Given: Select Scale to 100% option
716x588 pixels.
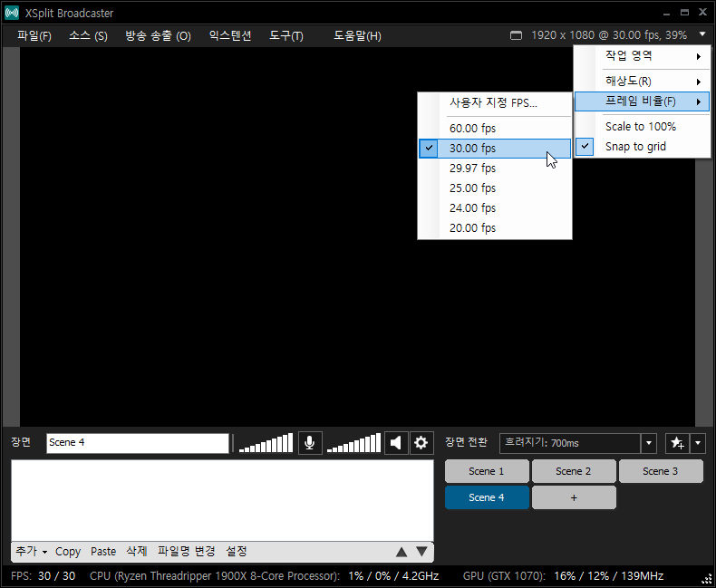Looking at the screenshot, I should pyautogui.click(x=642, y=127).
